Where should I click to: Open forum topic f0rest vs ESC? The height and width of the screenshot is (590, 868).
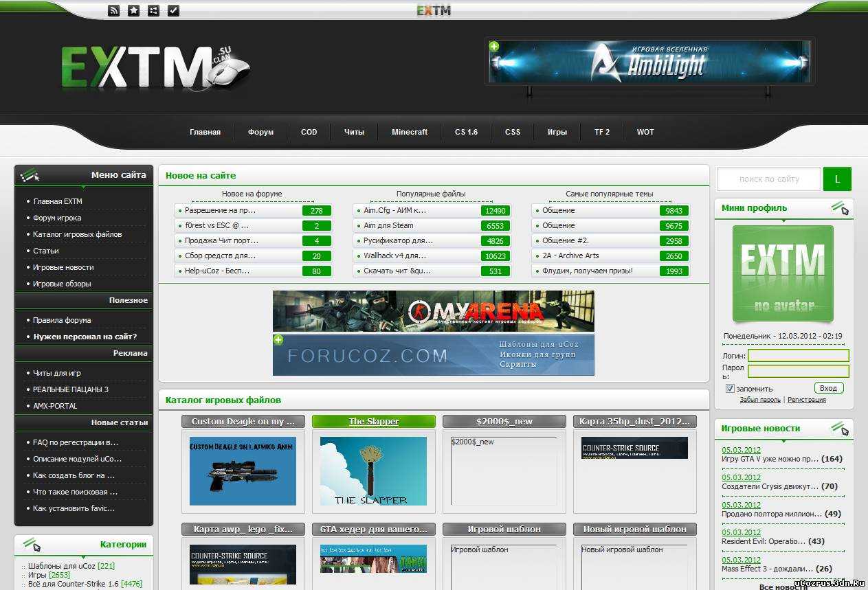click(216, 225)
